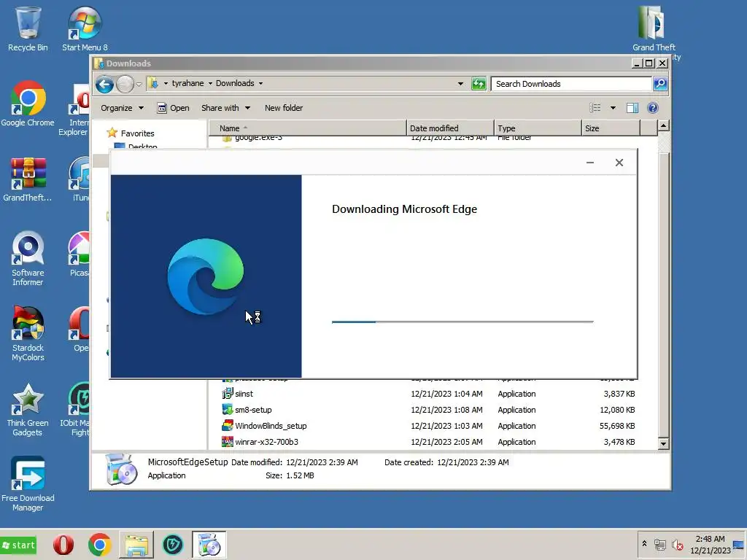Expand the Downloads breadcrumb dropdown arrow
This screenshot has width=747, height=560.
(x=260, y=83)
